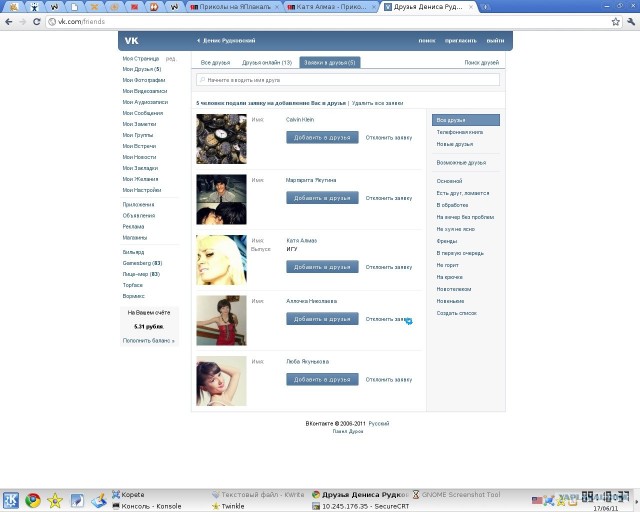Open the 'Аллочка Николаева' name link

(311, 301)
